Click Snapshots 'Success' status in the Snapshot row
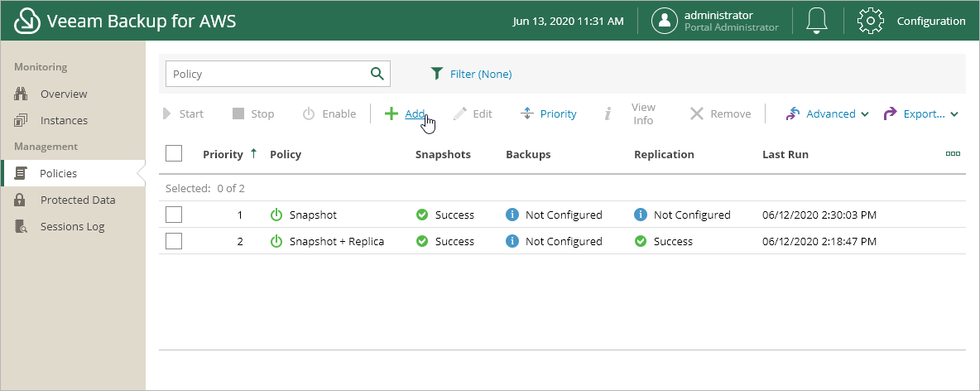 tap(454, 215)
